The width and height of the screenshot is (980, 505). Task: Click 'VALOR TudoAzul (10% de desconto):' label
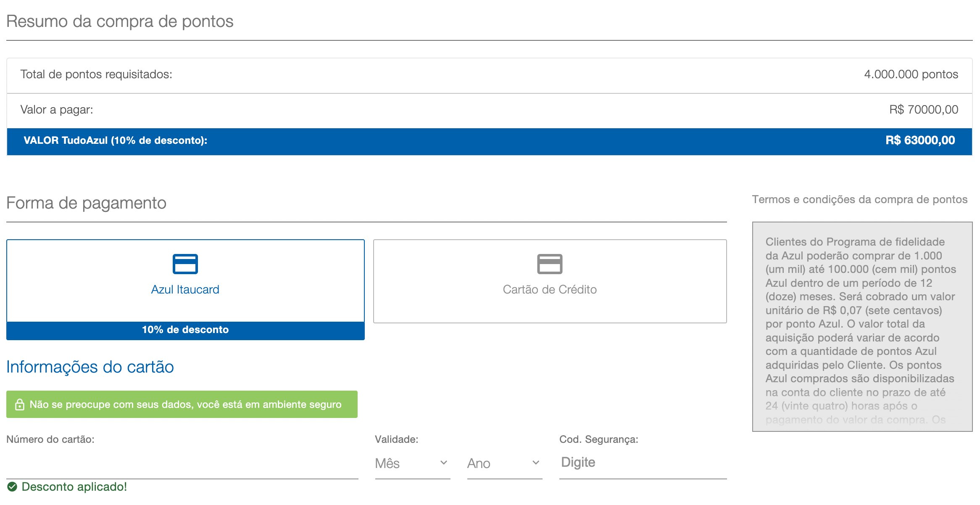click(116, 140)
